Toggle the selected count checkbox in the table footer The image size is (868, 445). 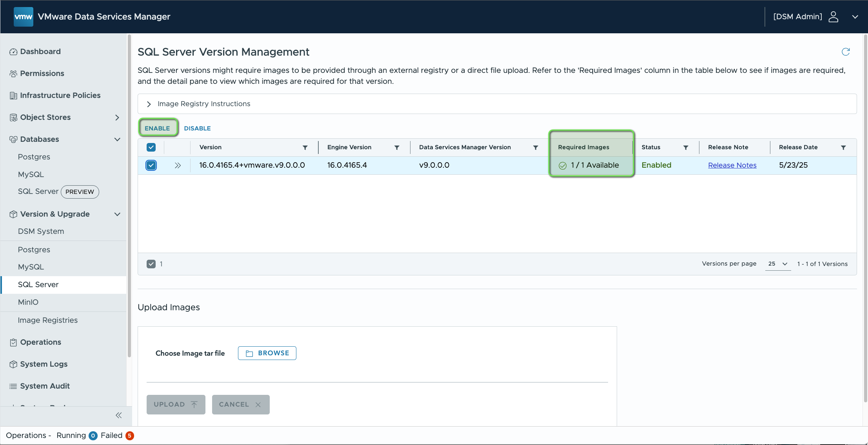(151, 264)
